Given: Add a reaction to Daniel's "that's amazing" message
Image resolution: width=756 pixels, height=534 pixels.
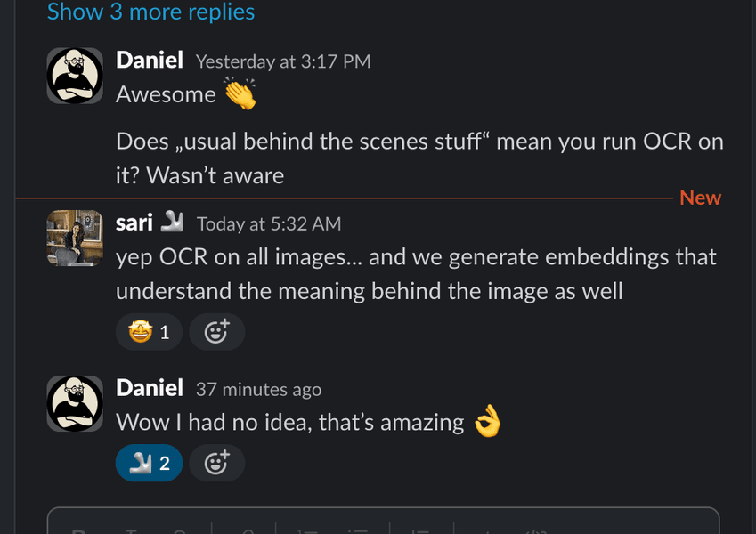Looking at the screenshot, I should tap(217, 463).
